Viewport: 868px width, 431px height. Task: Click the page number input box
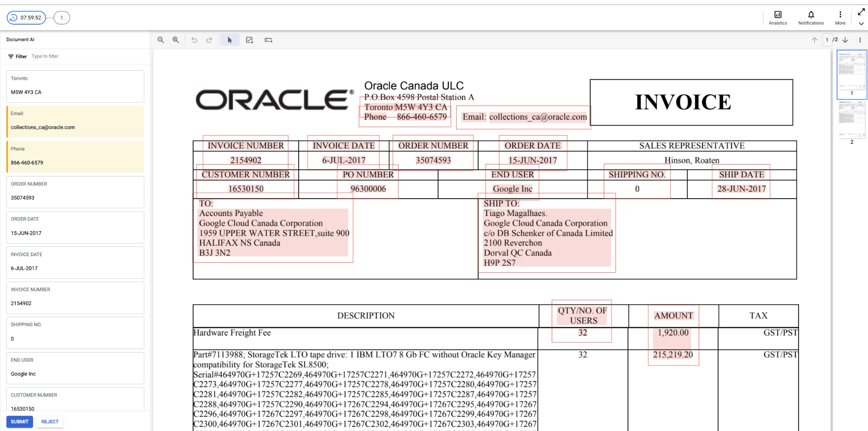[x=827, y=40]
